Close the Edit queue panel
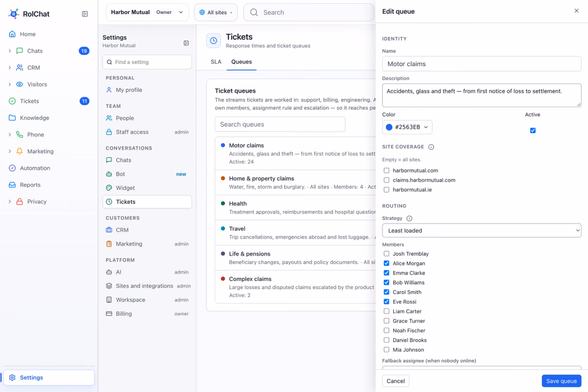This screenshot has height=392, width=588. pyautogui.click(x=577, y=11)
